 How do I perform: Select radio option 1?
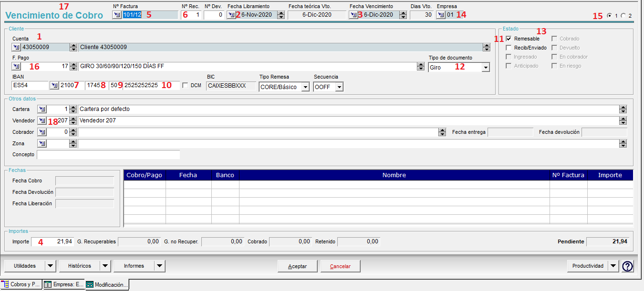[x=610, y=16]
